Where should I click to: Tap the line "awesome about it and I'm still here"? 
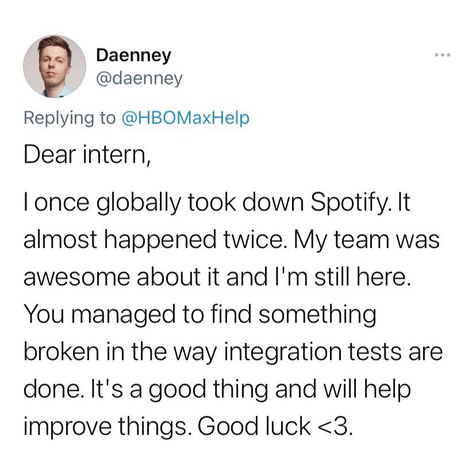coord(217,277)
